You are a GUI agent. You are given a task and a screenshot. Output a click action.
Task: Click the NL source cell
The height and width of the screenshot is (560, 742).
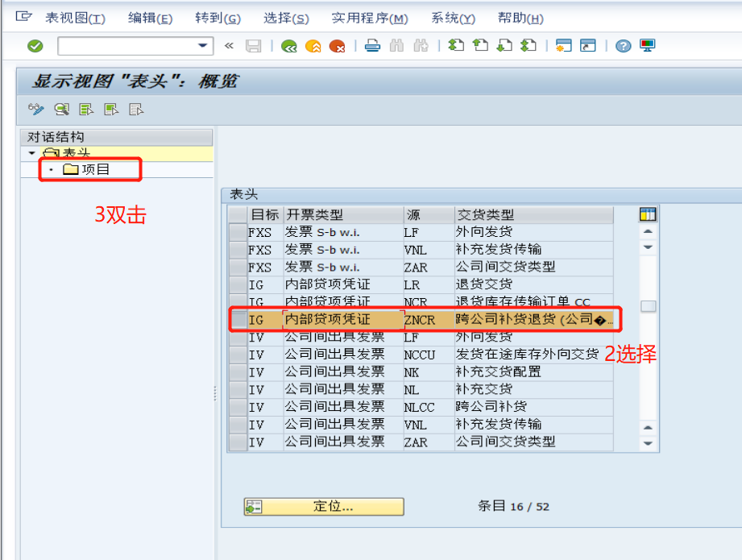click(x=429, y=390)
